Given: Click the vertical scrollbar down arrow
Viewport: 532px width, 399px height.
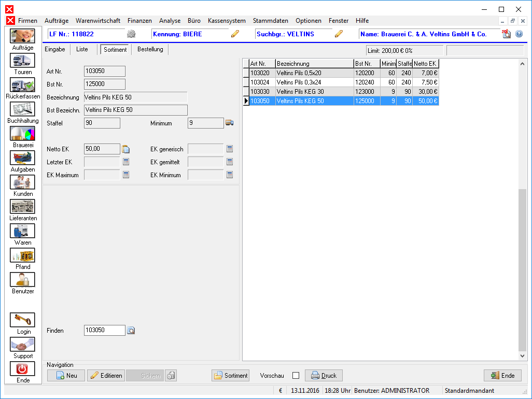Looking at the screenshot, I should click(x=522, y=356).
